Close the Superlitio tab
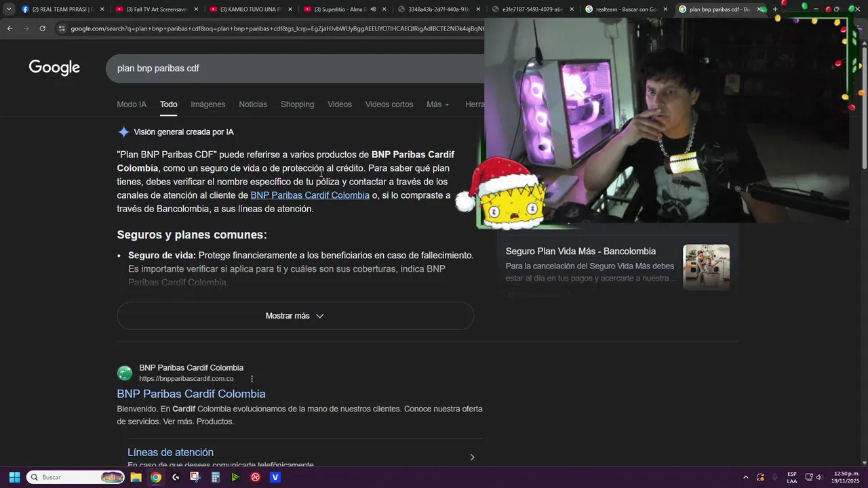This screenshot has height=488, width=868. pyautogui.click(x=384, y=9)
